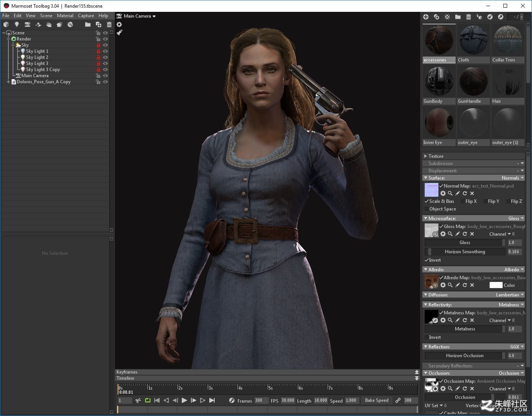Jump to first frame of timeline
This screenshot has height=416, width=532.
[x=157, y=400]
